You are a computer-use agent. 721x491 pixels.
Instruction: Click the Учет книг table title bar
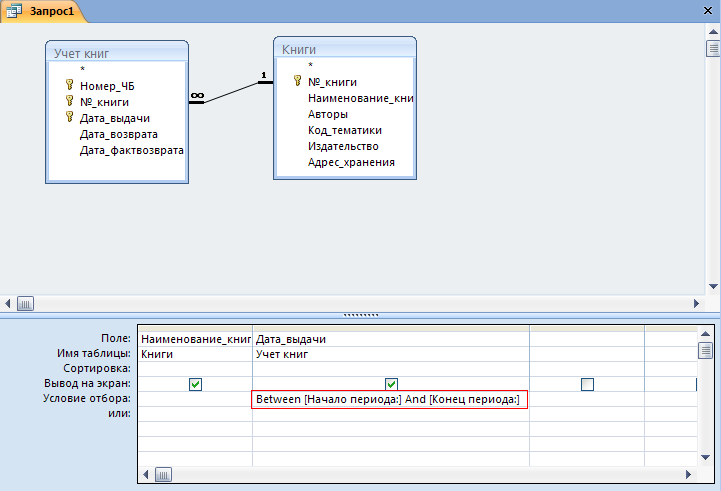coord(117,52)
